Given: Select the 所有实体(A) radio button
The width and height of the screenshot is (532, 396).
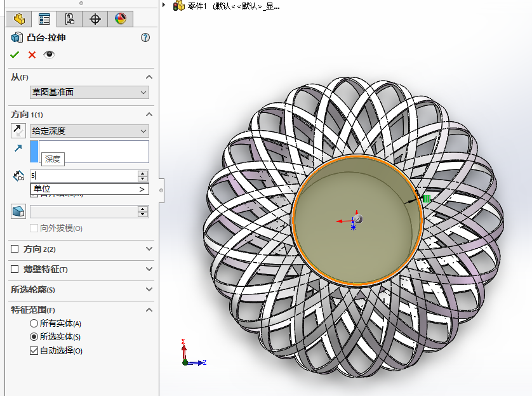Looking at the screenshot, I should click(x=34, y=324).
